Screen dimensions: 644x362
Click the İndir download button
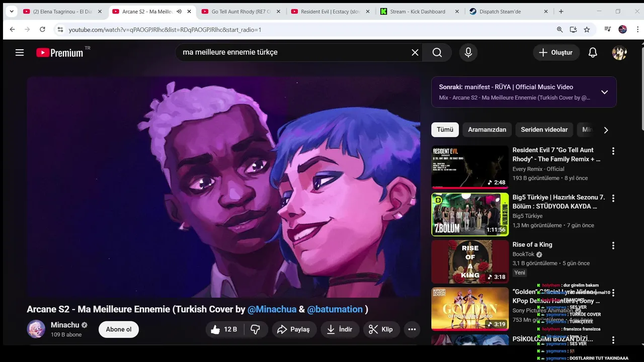(x=340, y=329)
